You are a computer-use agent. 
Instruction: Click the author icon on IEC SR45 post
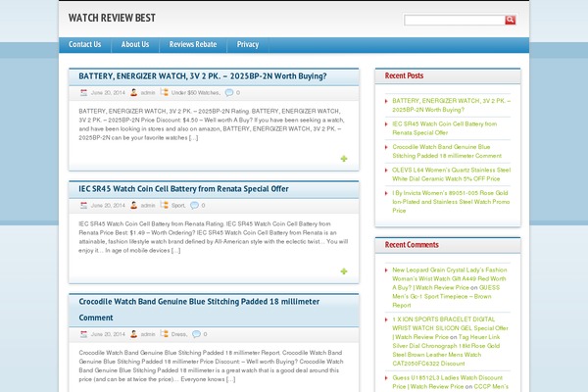pos(134,205)
